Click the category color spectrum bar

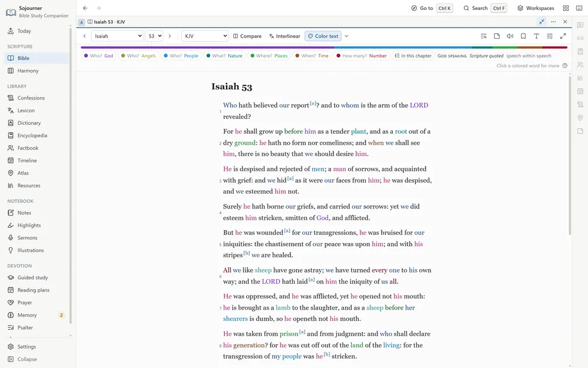pos(324,47)
